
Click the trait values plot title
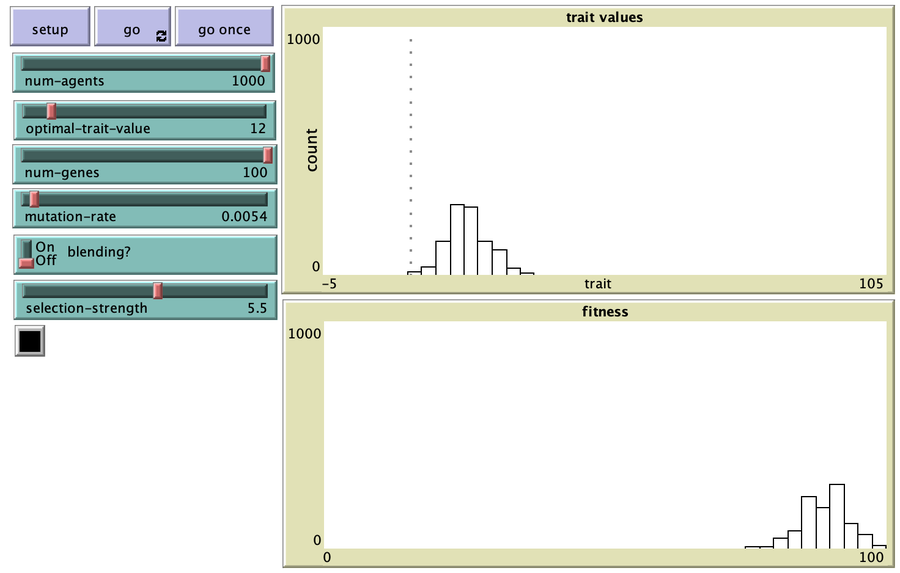[604, 17]
